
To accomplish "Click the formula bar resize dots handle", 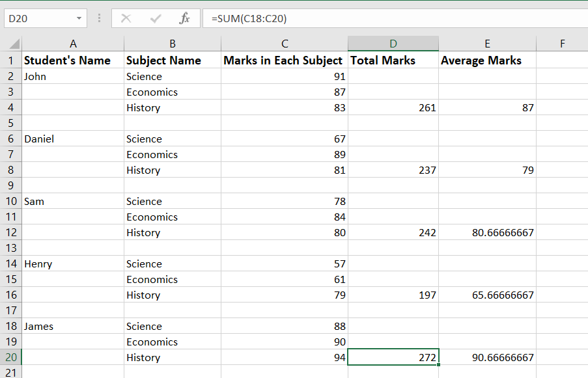I will click(99, 19).
